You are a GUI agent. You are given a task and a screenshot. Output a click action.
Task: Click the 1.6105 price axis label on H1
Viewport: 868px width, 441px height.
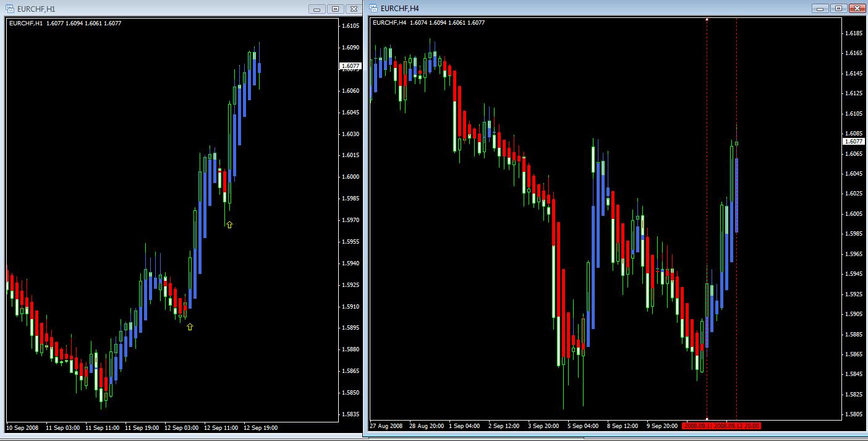click(351, 25)
